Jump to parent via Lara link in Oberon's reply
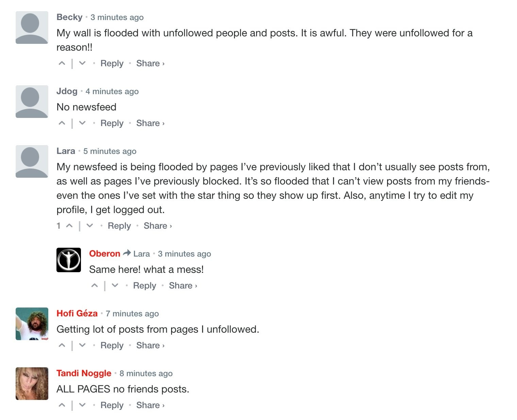The width and height of the screenshot is (517, 420). coord(141,254)
